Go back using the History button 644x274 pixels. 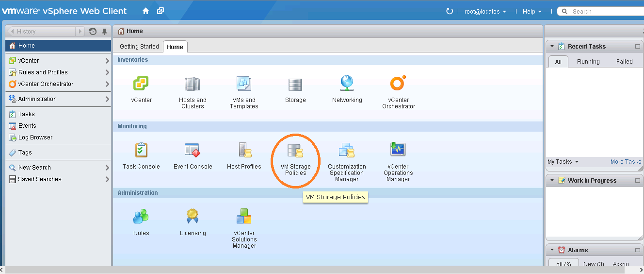41,31
